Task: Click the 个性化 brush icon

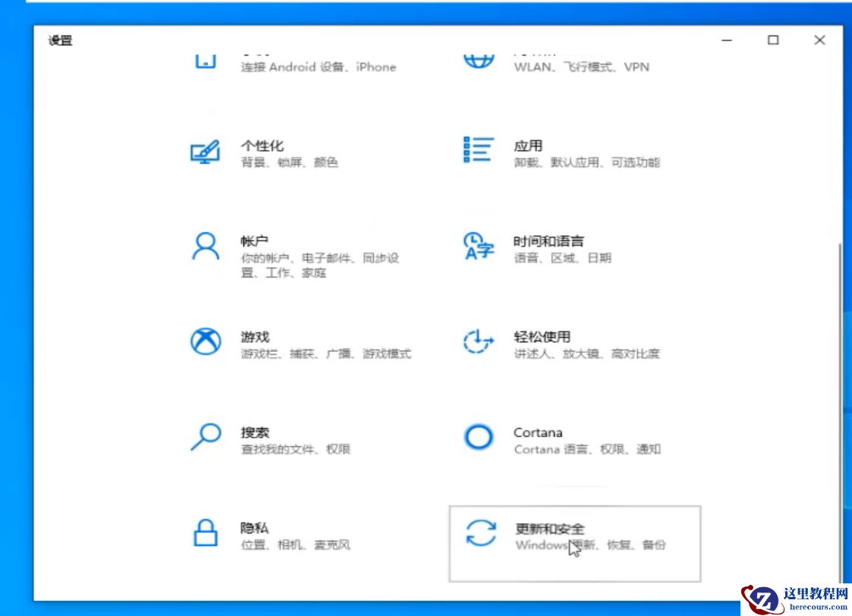Action: pos(203,150)
